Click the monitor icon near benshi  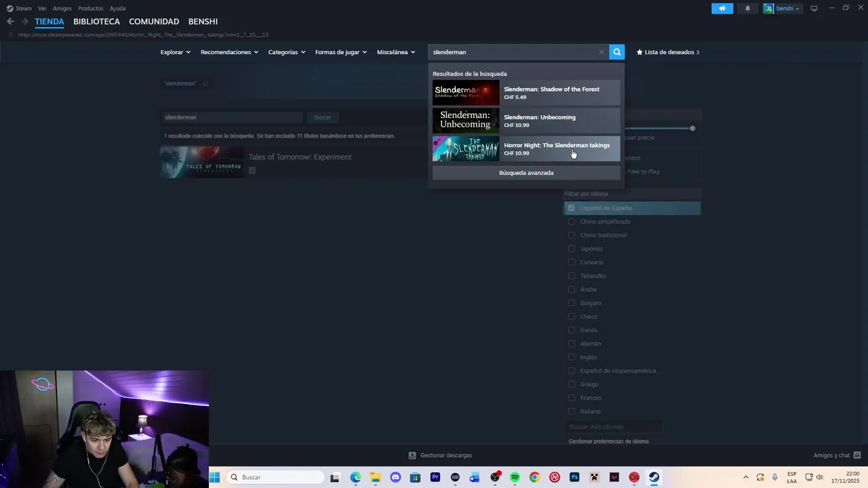pyautogui.click(x=814, y=8)
